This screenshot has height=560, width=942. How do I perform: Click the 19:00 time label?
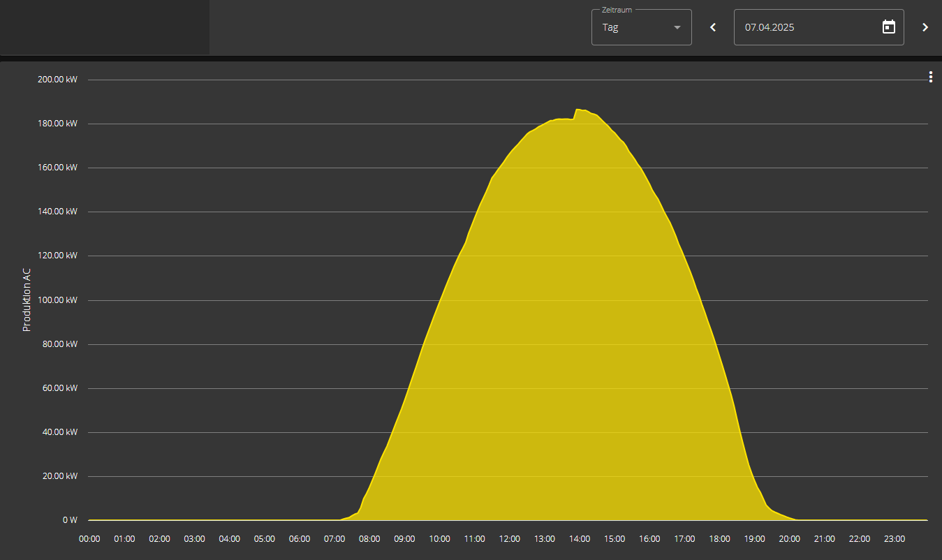[754, 539]
